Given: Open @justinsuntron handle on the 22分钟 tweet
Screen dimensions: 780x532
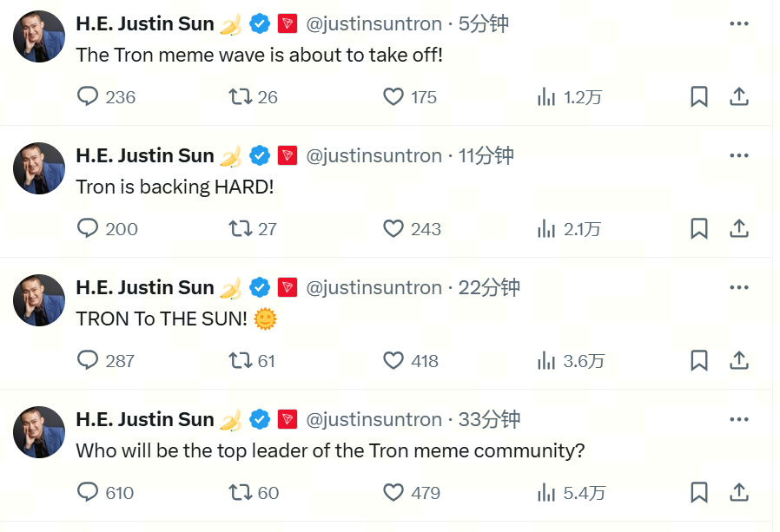Looking at the screenshot, I should (x=373, y=287).
